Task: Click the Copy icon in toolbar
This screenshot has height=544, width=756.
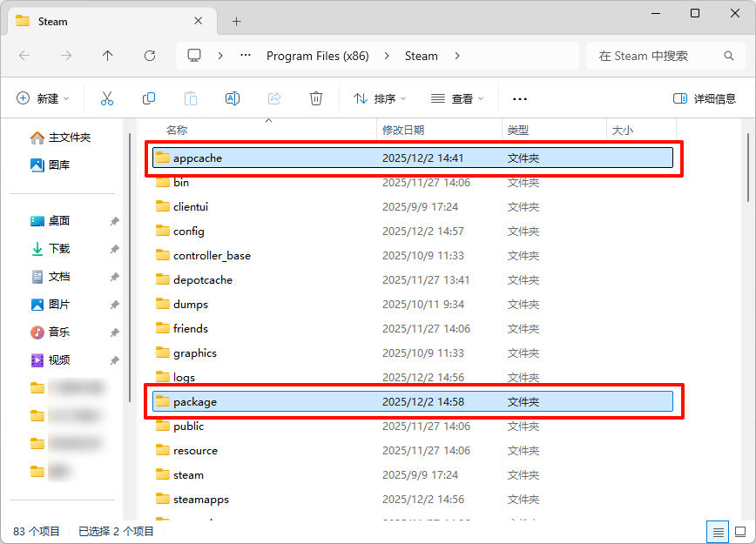Action: (149, 98)
